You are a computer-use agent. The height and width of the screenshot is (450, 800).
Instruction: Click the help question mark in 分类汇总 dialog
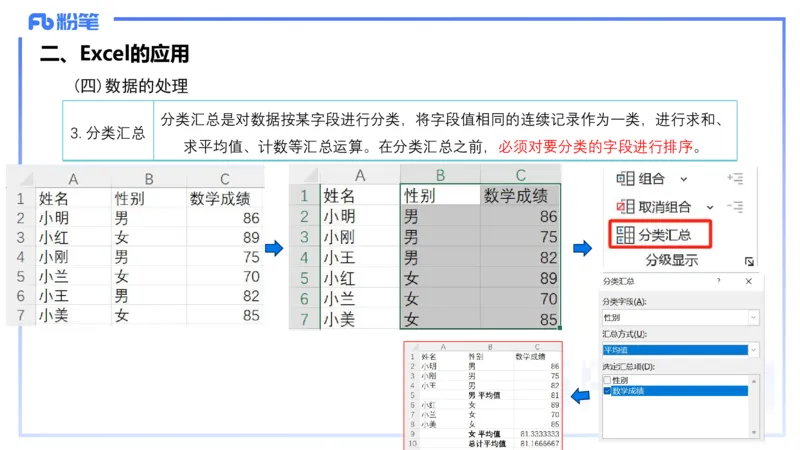click(x=718, y=281)
